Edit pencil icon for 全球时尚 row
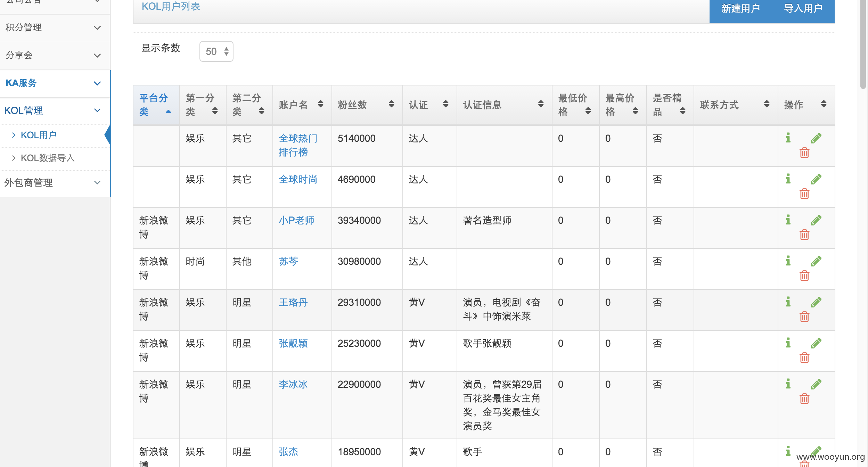This screenshot has height=467, width=868. (816, 179)
